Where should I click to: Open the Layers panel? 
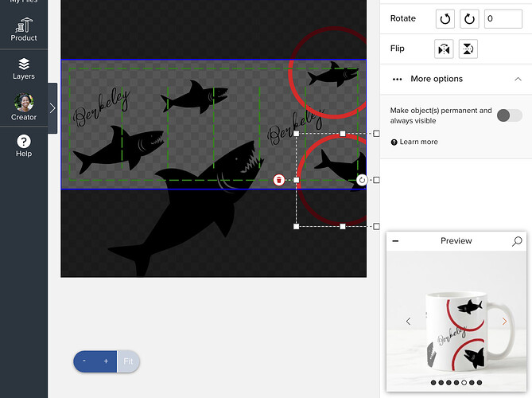[x=24, y=68]
